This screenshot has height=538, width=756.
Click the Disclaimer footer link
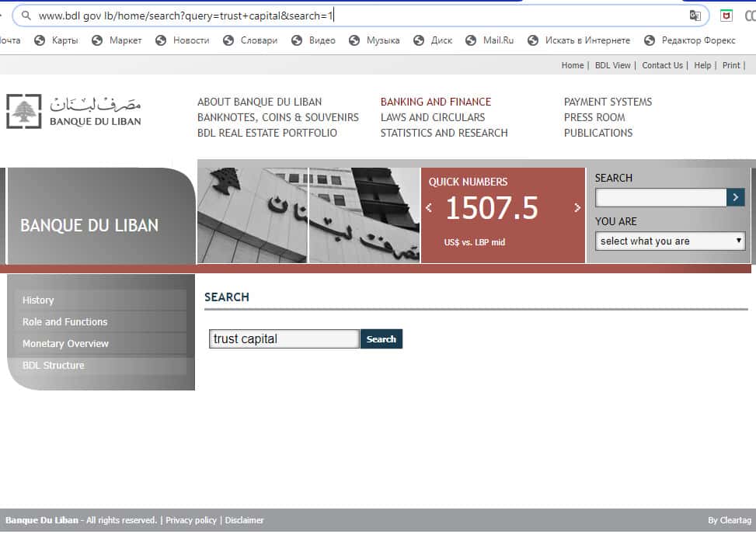245,520
